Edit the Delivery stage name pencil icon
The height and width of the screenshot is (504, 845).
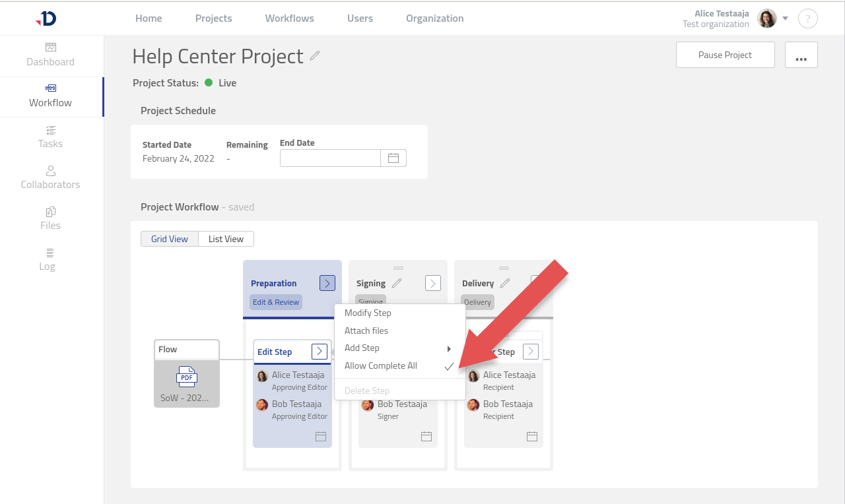(x=505, y=283)
